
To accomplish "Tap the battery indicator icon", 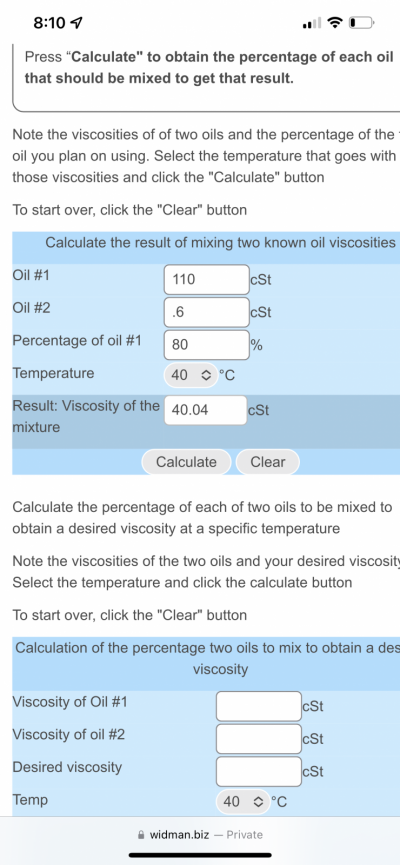I will point(361,23).
